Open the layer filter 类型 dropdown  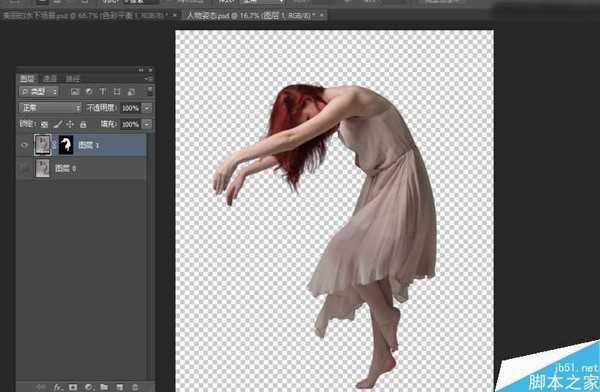[39, 92]
